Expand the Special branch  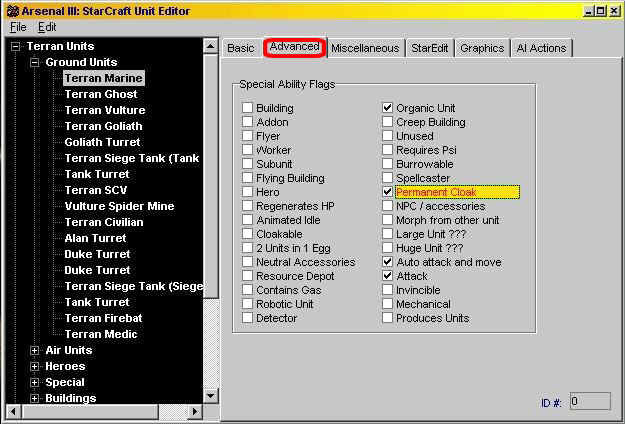tap(35, 382)
